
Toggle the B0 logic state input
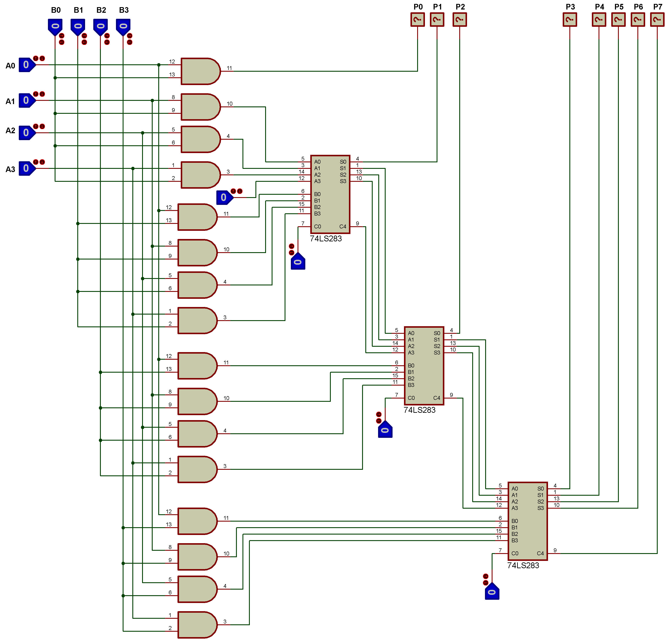[x=55, y=26]
